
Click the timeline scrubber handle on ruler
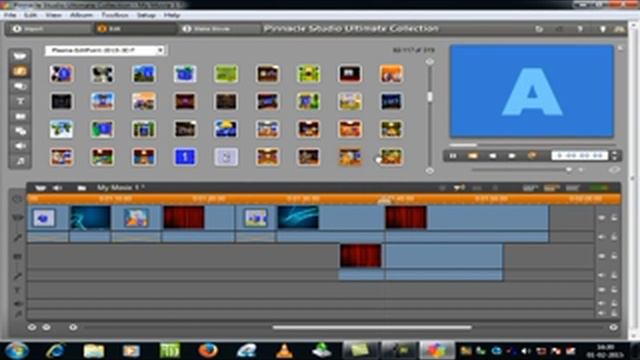click(x=384, y=200)
